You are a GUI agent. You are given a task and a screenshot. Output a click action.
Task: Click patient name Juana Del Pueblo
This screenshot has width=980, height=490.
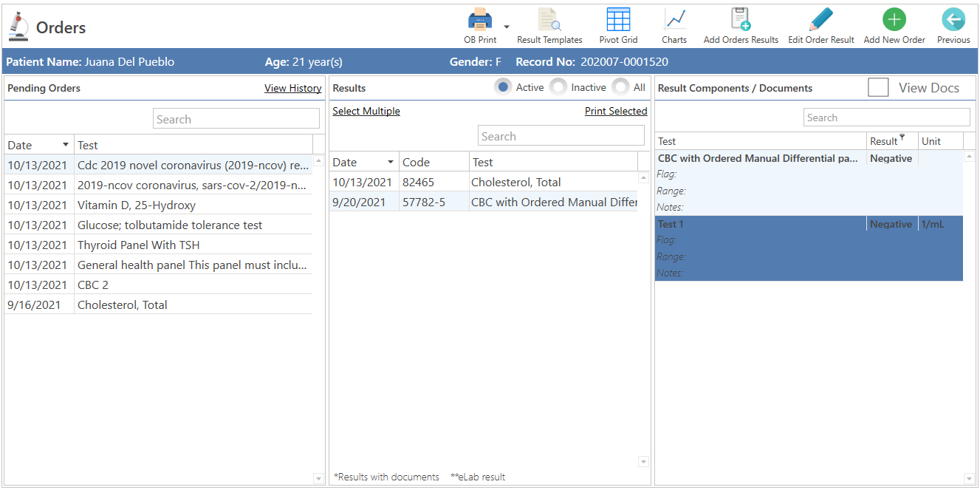click(x=129, y=62)
